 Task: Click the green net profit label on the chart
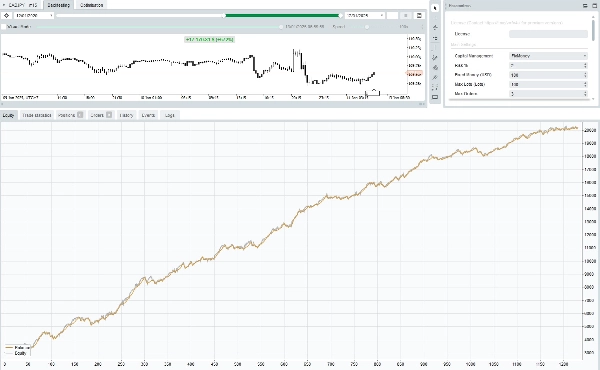pos(209,39)
